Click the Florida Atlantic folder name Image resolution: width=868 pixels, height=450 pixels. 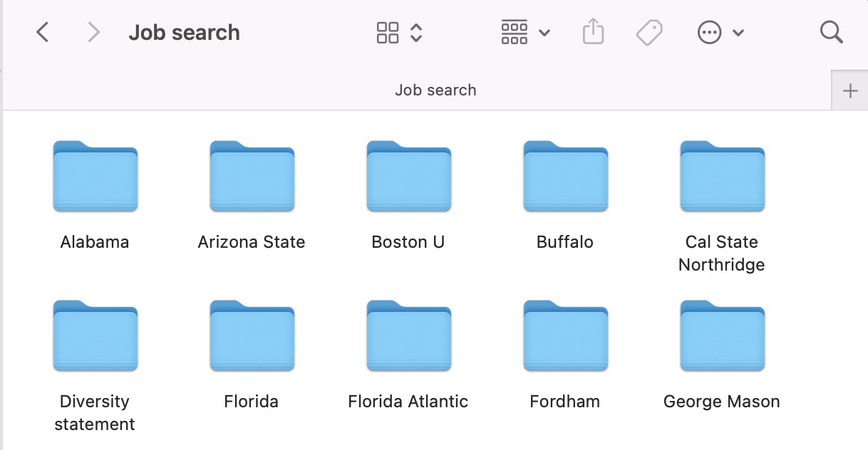click(x=408, y=402)
